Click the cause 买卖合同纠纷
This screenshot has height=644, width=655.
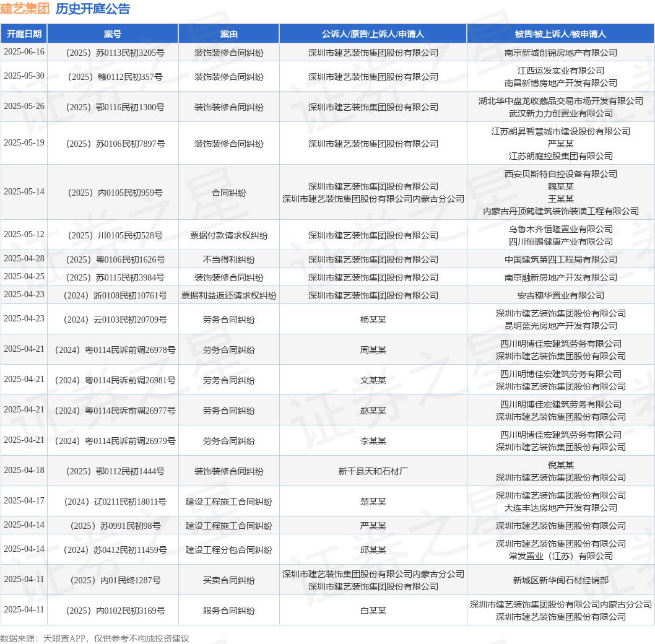tap(229, 580)
